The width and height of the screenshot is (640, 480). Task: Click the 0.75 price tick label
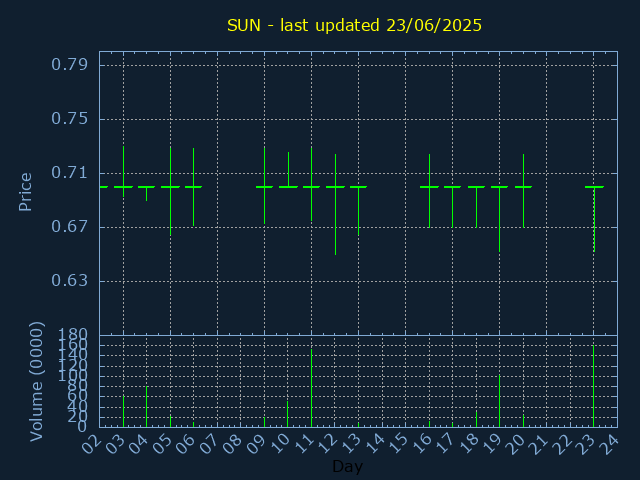(69, 119)
